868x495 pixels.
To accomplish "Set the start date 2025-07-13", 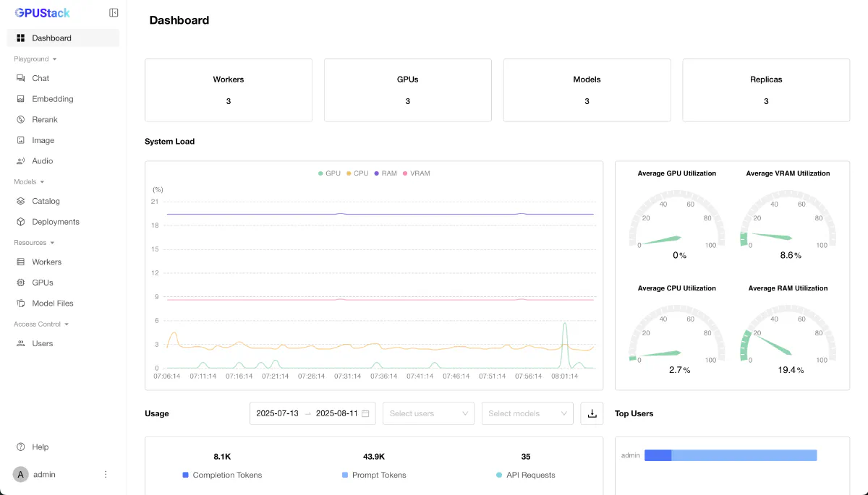I will [277, 413].
